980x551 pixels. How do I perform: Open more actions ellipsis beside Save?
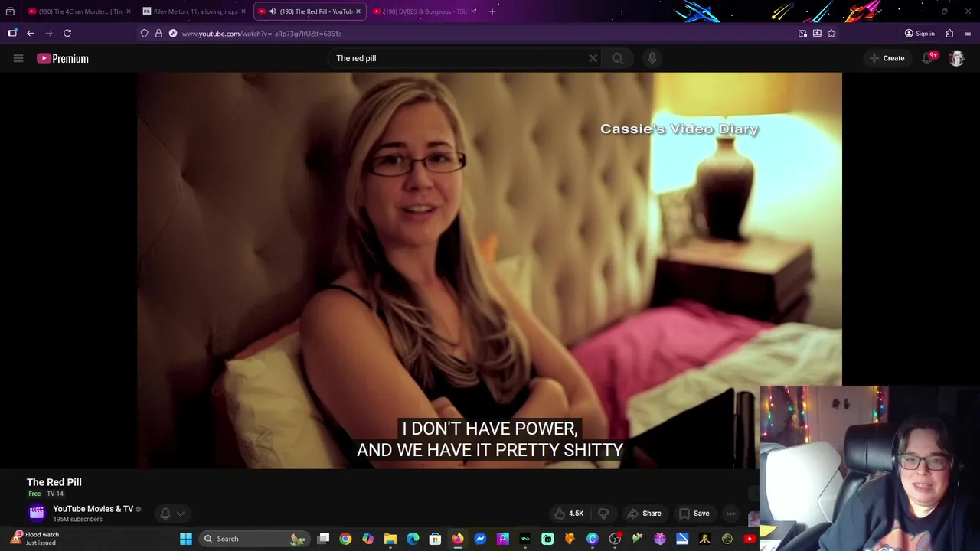(731, 514)
